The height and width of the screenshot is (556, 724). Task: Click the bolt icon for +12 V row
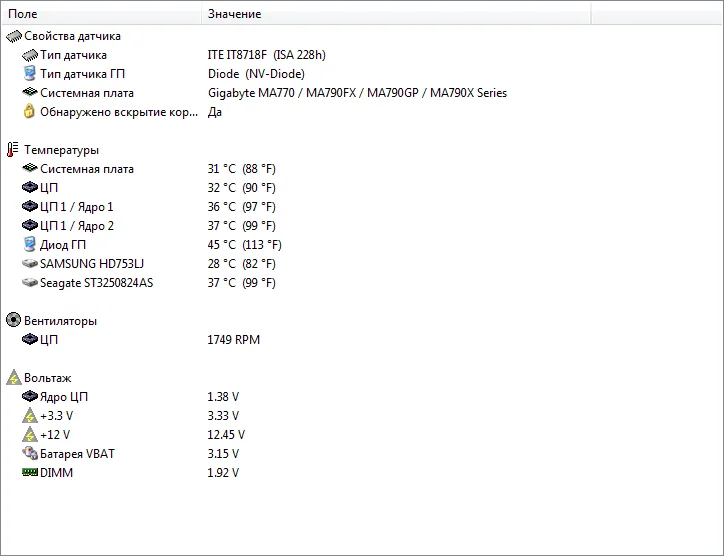pyautogui.click(x=30, y=435)
